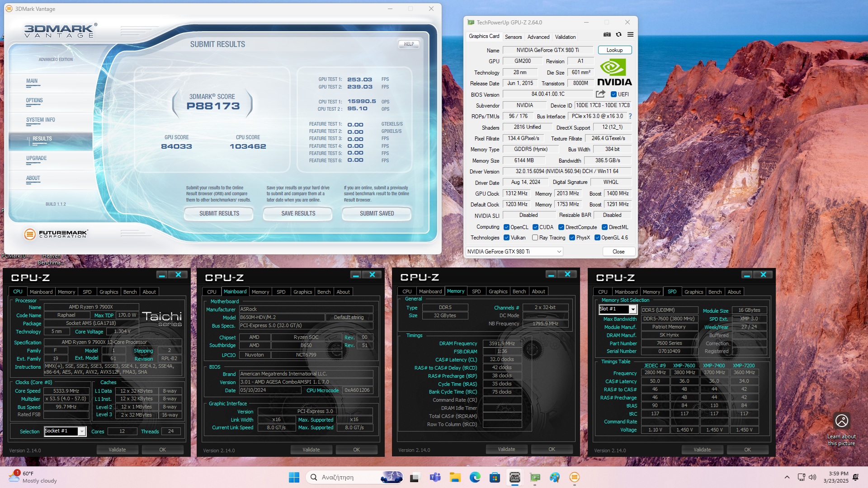Click the Paint palette icon in taskbar
This screenshot has height=488, width=868.
tap(555, 477)
